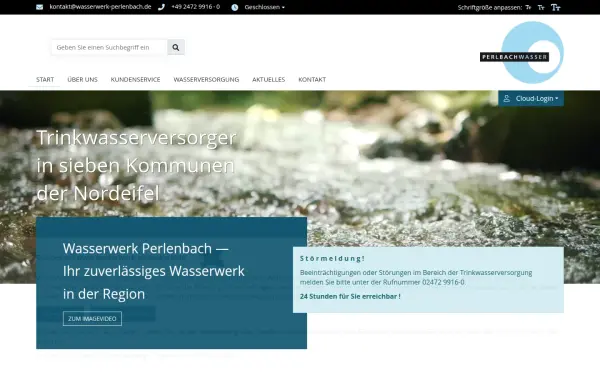Click the Zum Imagevideo button

coord(92,319)
